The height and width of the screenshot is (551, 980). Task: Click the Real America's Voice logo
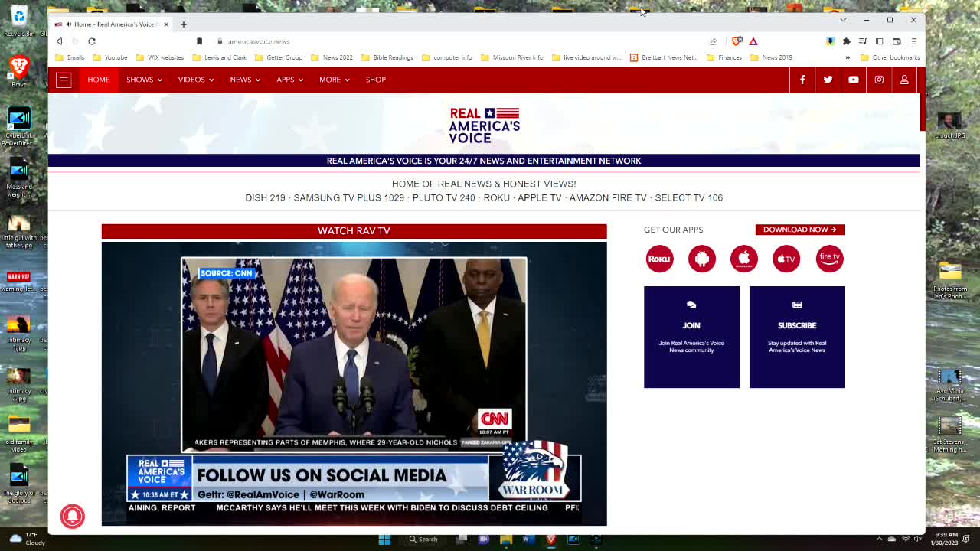[x=484, y=126]
